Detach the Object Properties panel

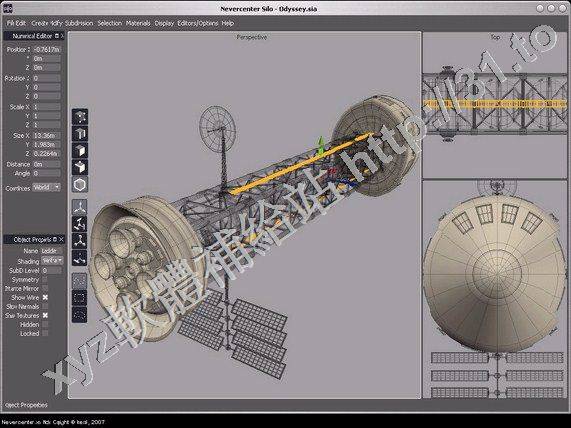pos(55,239)
